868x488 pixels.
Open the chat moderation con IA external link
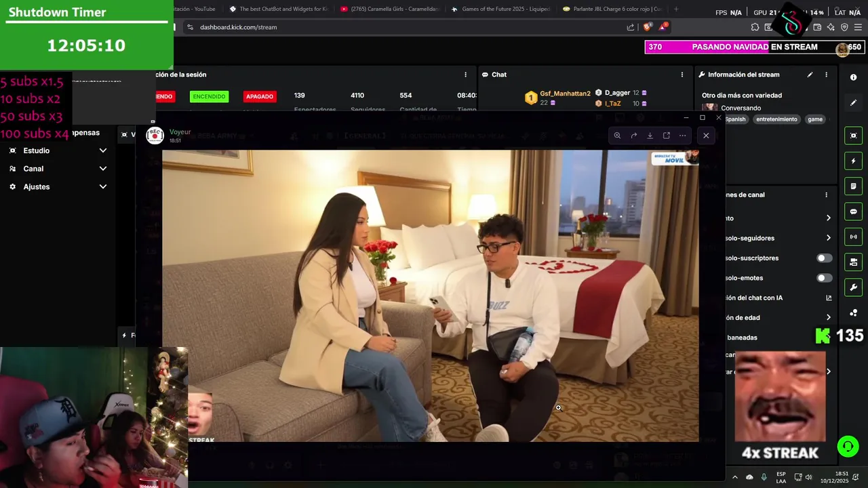829,298
